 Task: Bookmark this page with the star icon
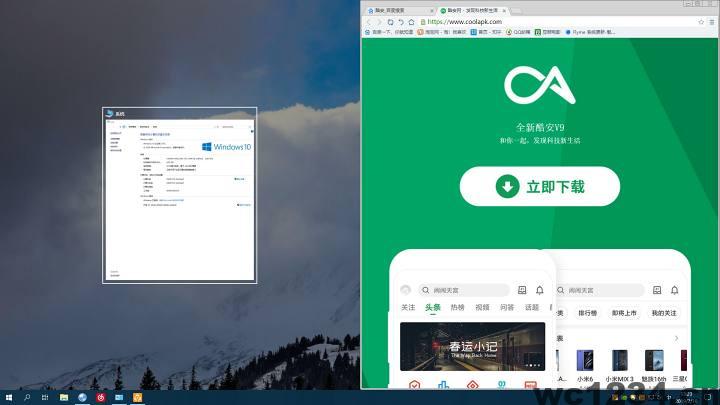click(701, 22)
